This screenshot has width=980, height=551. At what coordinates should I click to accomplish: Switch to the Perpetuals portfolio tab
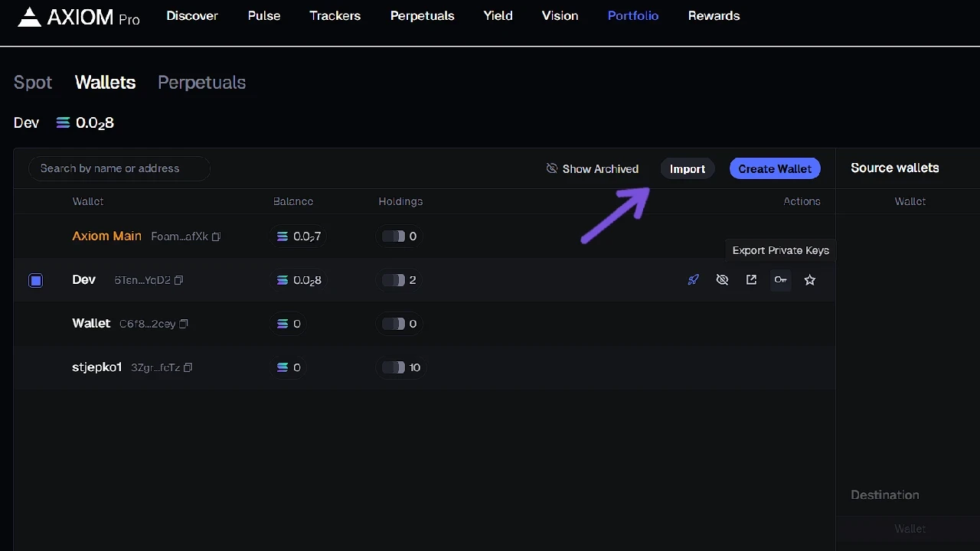click(x=201, y=83)
